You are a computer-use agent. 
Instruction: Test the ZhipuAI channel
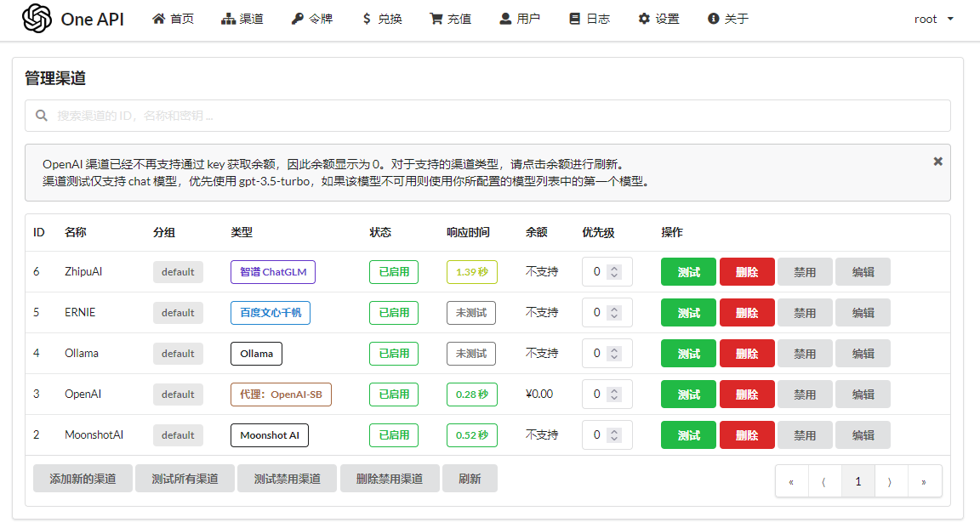(x=688, y=272)
